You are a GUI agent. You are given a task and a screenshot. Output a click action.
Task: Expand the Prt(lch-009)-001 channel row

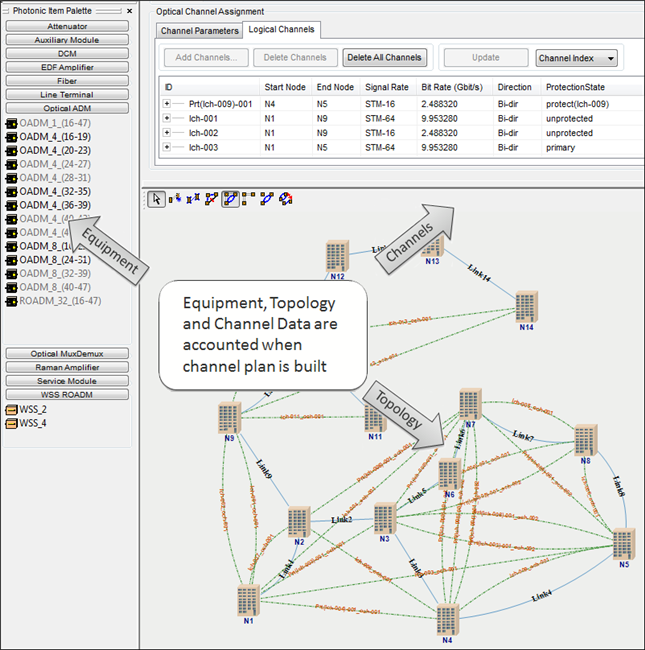[x=167, y=104]
